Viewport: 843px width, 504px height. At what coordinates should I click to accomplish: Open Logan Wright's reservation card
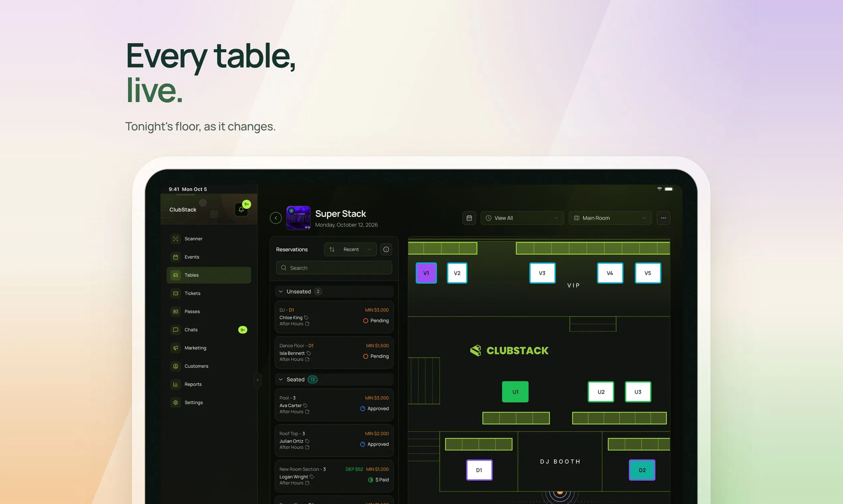(x=334, y=476)
